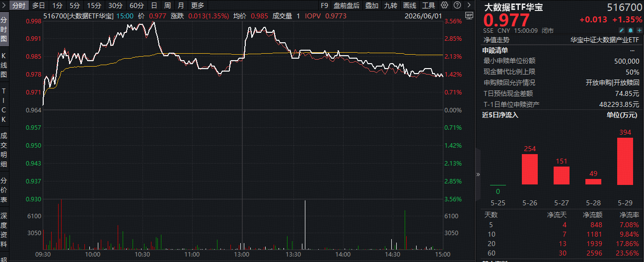Click the pencil edit icon under price change
The image size is (644, 262).
[x=621, y=30]
